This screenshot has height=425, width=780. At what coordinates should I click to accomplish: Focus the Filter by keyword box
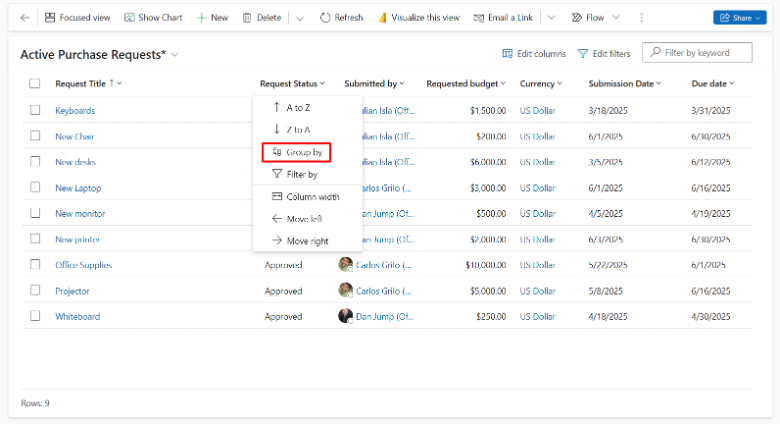pos(697,53)
